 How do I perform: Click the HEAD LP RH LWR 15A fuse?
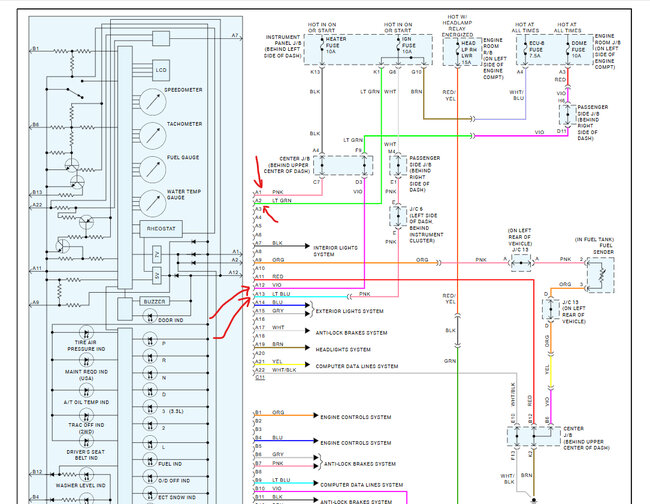(x=458, y=50)
